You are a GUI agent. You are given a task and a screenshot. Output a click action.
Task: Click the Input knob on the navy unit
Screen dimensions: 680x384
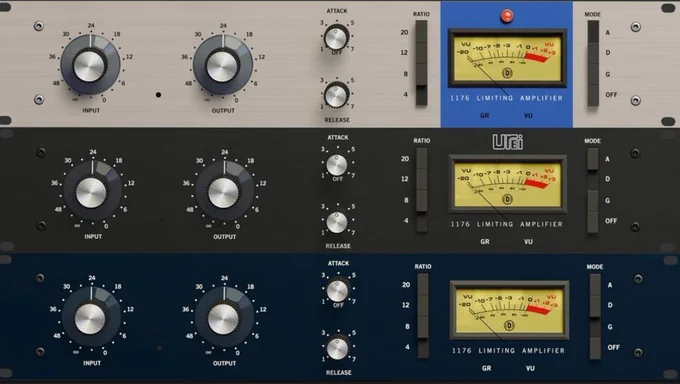(x=91, y=318)
